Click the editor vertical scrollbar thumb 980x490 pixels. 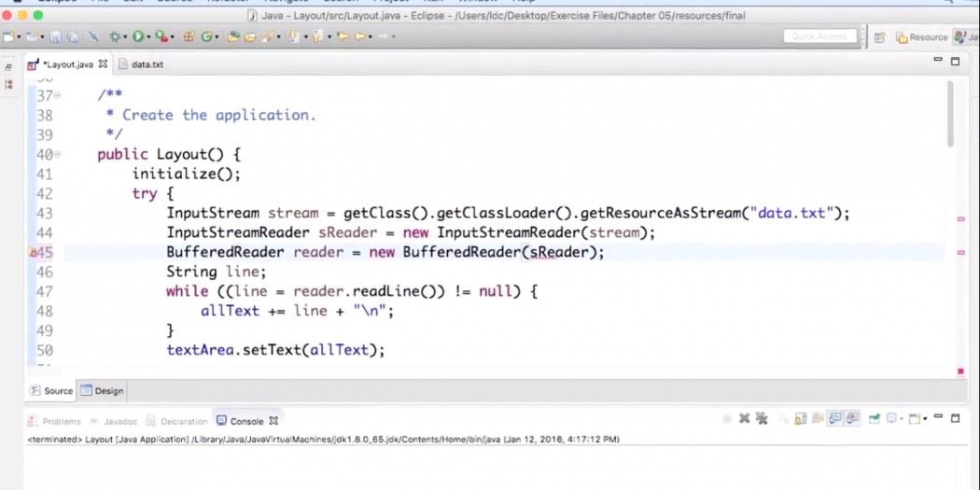(951, 115)
